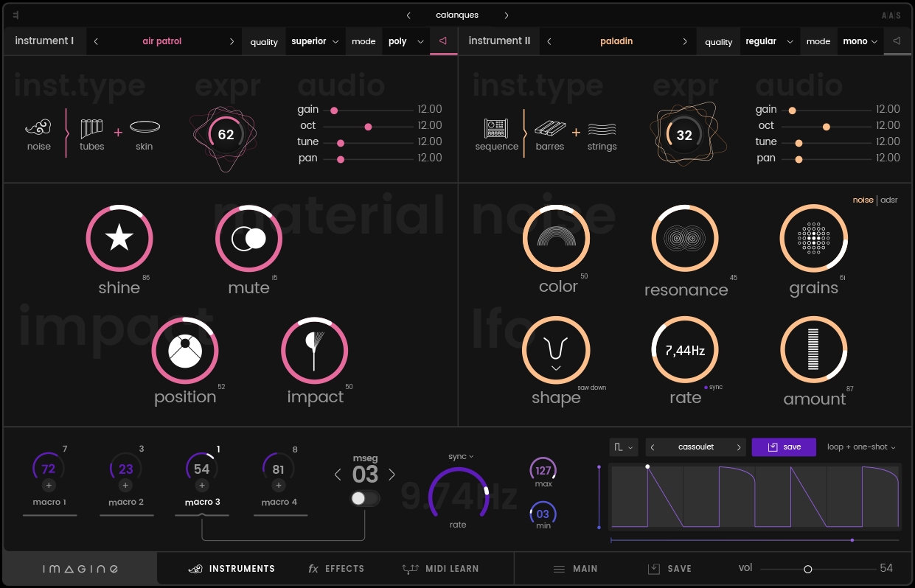Add modulation with plus under macro 3

point(202,486)
